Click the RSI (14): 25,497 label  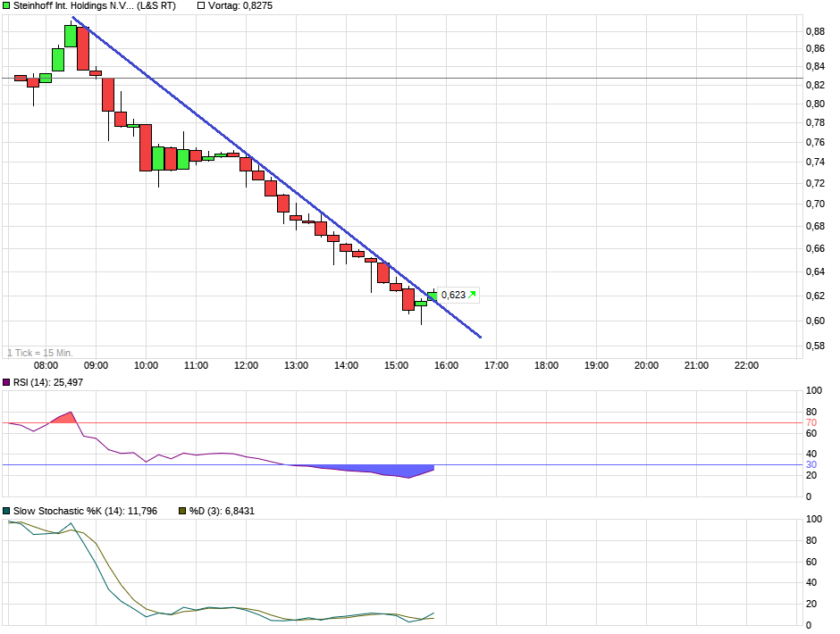pos(48,382)
